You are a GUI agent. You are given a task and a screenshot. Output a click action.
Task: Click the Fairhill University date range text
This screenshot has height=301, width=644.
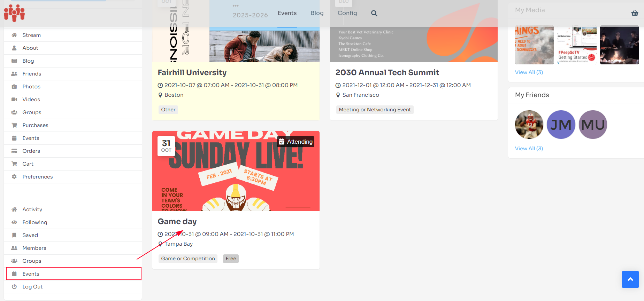click(x=231, y=85)
